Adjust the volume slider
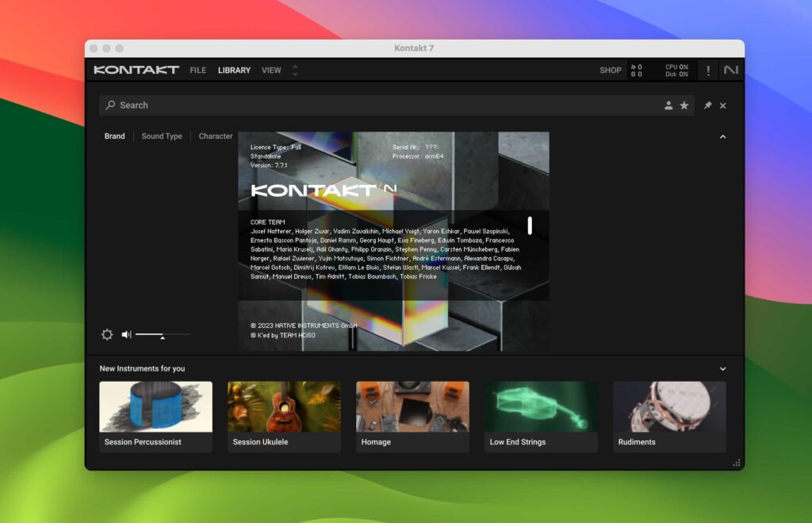The image size is (812, 523). (x=163, y=334)
